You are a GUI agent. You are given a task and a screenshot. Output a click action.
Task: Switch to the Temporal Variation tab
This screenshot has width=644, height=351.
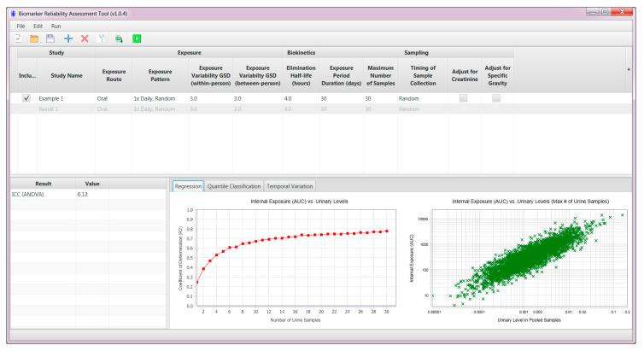[x=290, y=185]
